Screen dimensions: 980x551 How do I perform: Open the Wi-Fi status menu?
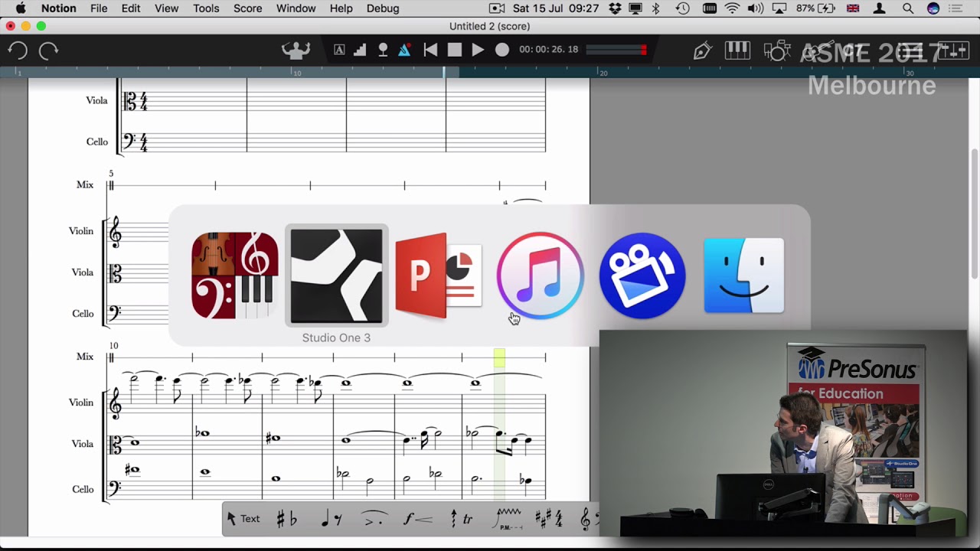[733, 8]
